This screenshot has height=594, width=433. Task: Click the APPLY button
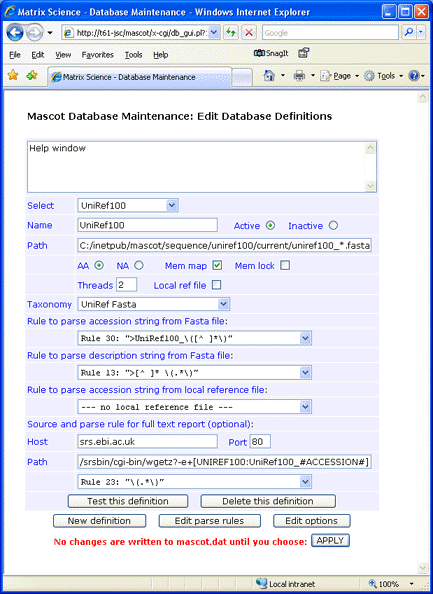point(330,541)
